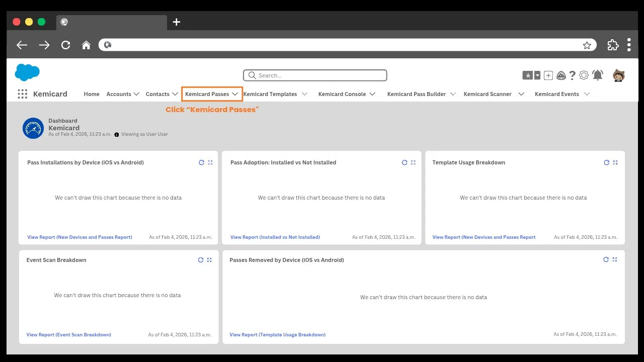Image resolution: width=644 pixels, height=362 pixels.
Task: Expand the Kemicard Console dropdown chevron
Action: coord(372,94)
